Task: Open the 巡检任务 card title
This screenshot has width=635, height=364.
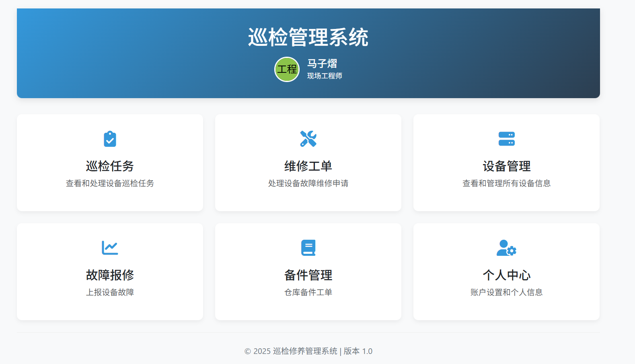Action: [x=110, y=166]
